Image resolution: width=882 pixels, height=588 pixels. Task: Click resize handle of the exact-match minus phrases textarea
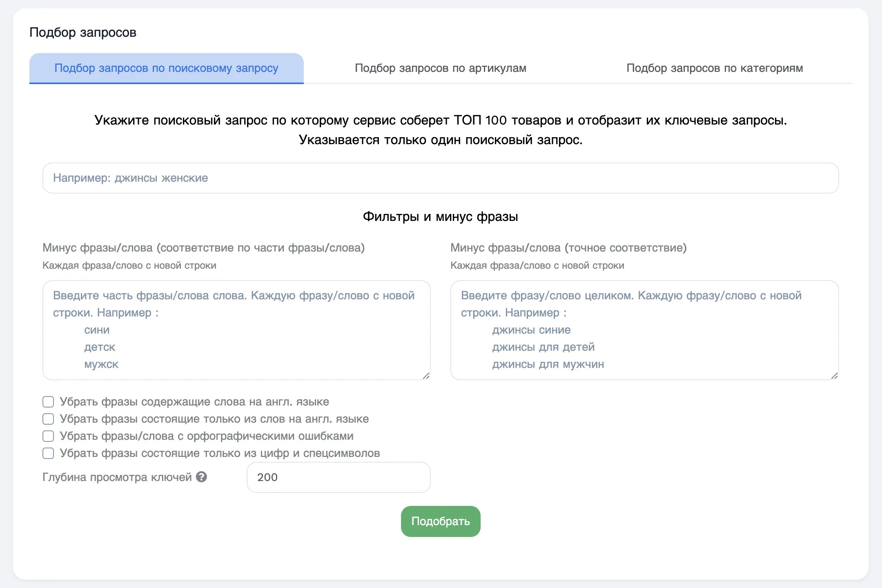coord(834,376)
